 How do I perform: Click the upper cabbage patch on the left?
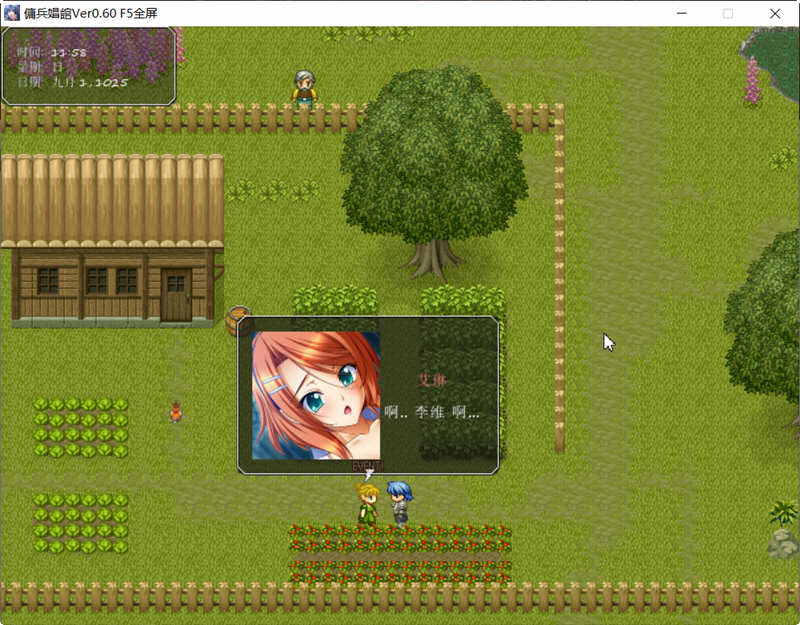pyautogui.click(x=80, y=427)
